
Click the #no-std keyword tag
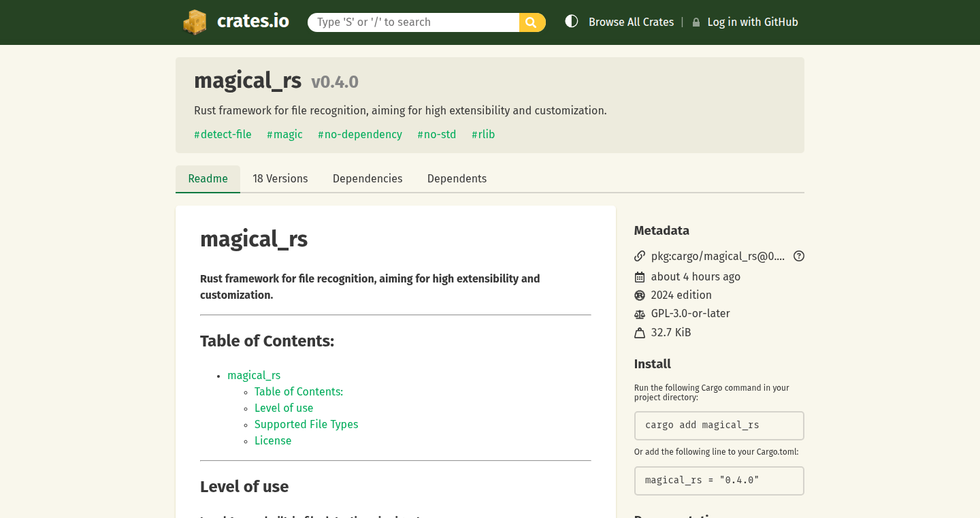pos(437,135)
